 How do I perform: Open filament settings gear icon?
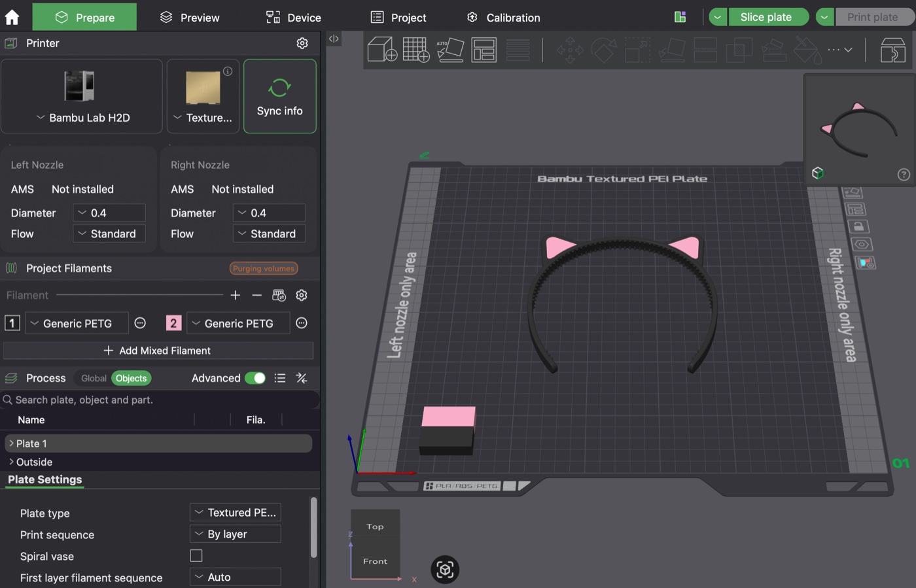(302, 296)
